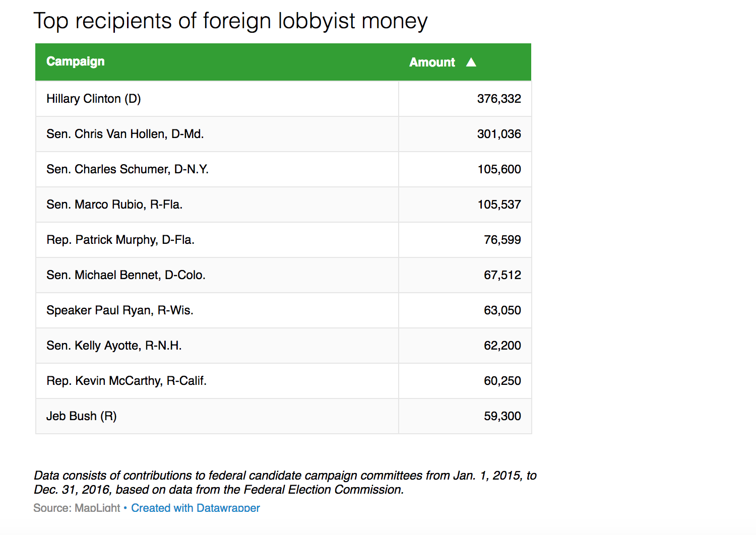Click Rep. Patrick Murphy, D-Fla. entry
The height and width of the screenshot is (535, 756).
point(120,240)
